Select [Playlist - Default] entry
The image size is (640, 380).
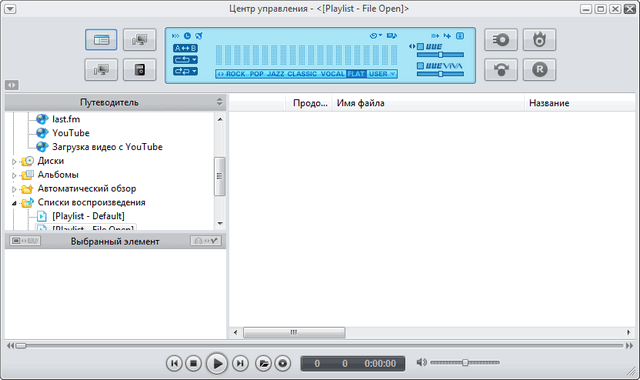[x=88, y=216]
